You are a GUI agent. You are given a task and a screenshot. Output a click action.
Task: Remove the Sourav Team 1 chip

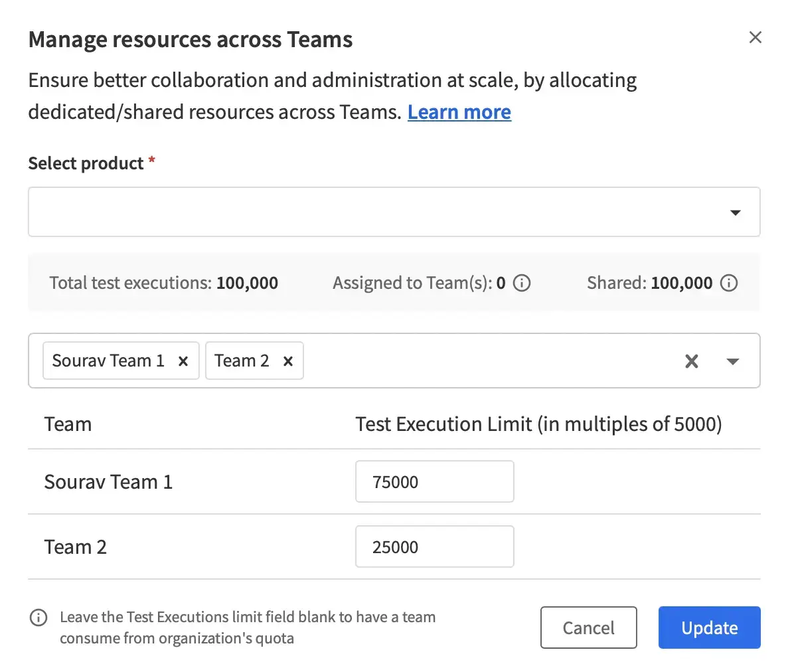coord(183,361)
